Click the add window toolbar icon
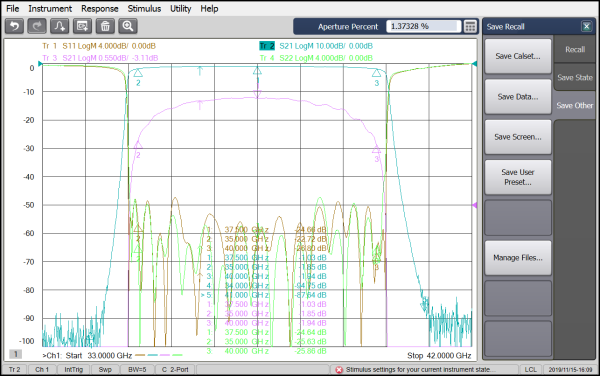Viewport: 600px width, 376px height. 82,26
